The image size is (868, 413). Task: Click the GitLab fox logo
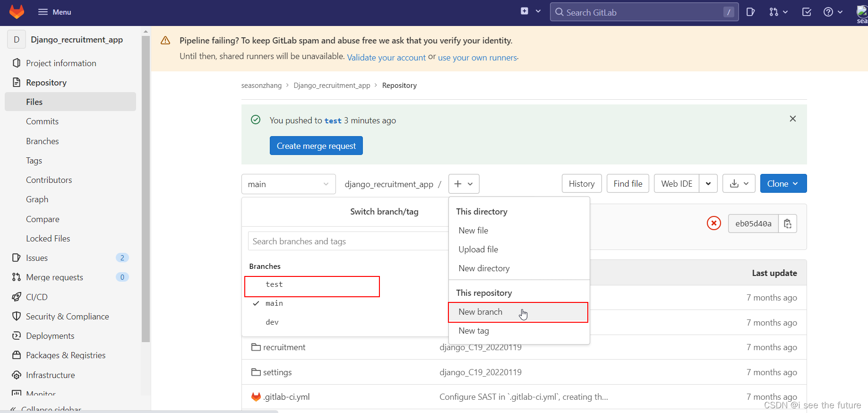(x=17, y=12)
